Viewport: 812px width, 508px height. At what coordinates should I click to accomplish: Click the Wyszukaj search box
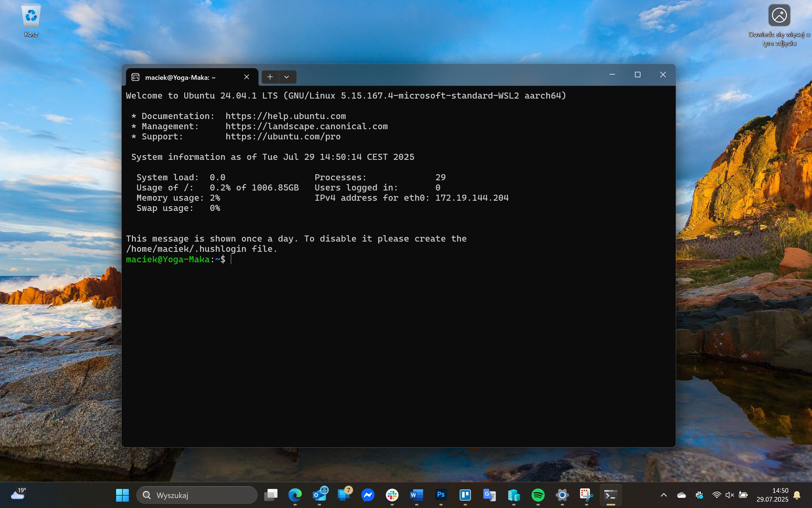coord(197,495)
